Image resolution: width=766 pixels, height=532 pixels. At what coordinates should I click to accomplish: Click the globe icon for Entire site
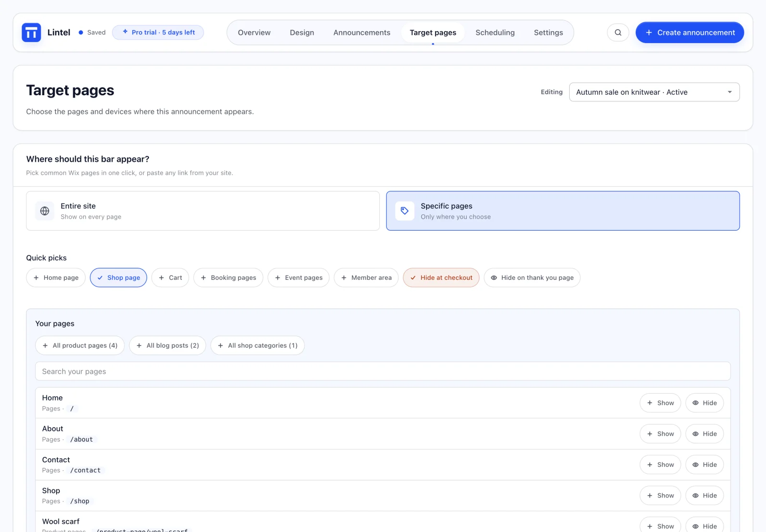tap(45, 211)
